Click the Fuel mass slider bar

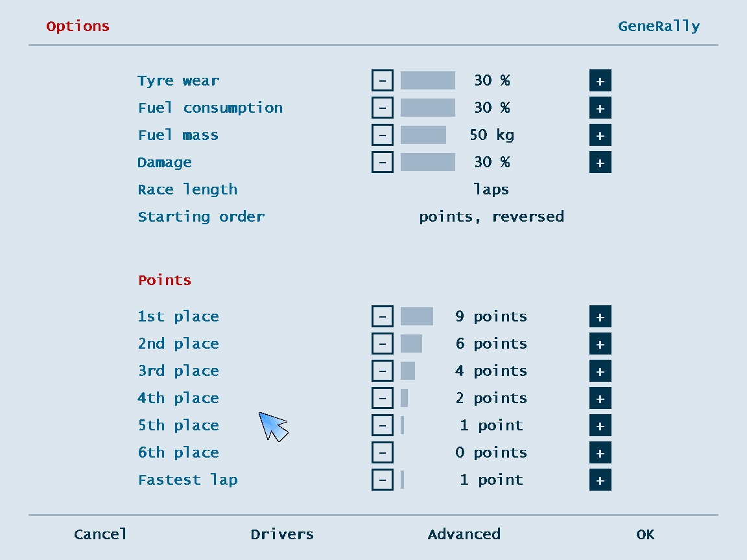(x=423, y=135)
